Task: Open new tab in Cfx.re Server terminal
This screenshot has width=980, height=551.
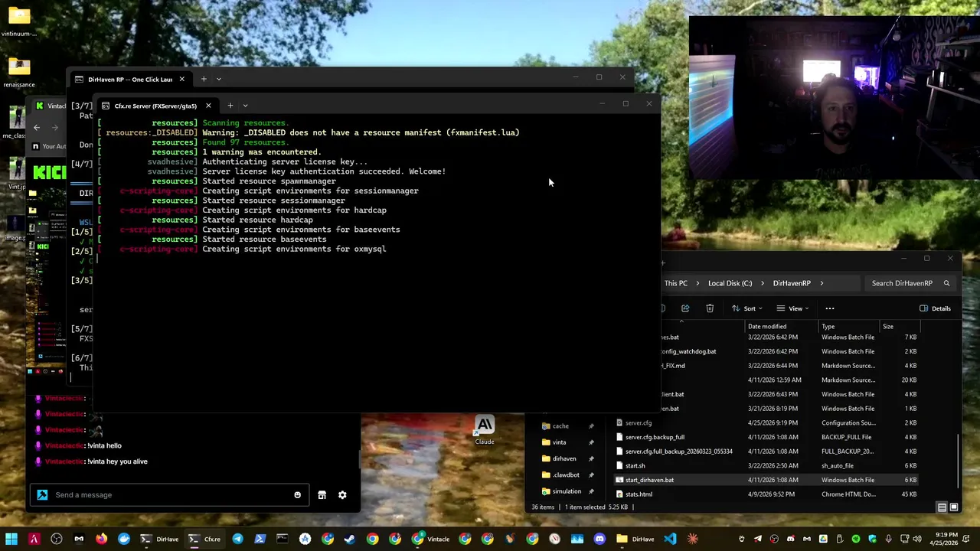Action: coord(230,106)
